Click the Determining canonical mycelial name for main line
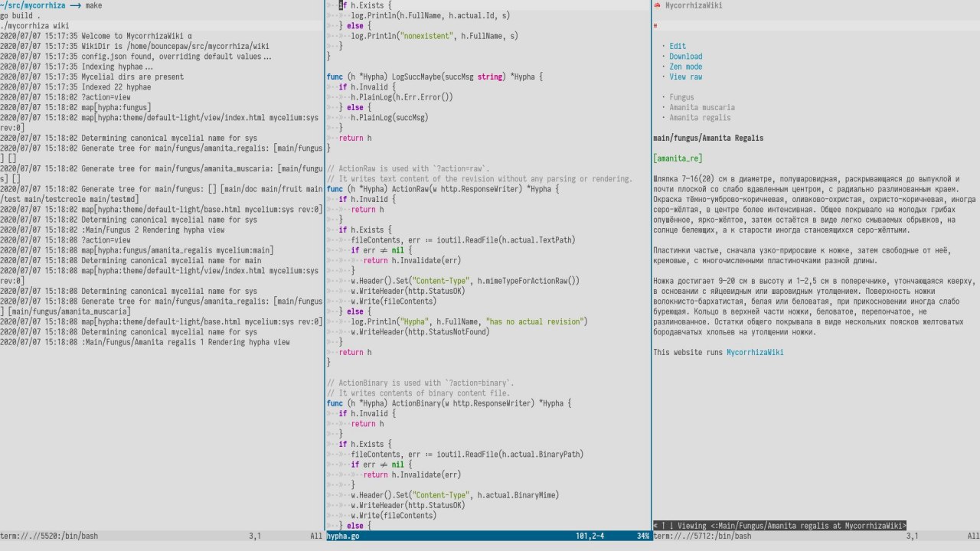The width and height of the screenshot is (980, 551). pyautogui.click(x=131, y=261)
